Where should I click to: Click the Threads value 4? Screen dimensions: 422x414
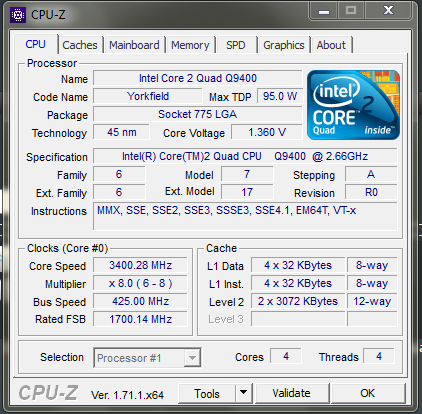pyautogui.click(x=379, y=356)
